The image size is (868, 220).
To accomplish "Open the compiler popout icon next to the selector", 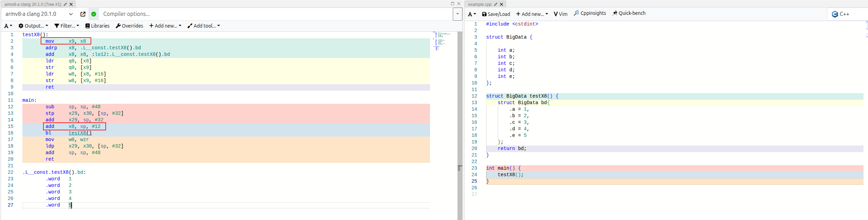I will 83,14.
